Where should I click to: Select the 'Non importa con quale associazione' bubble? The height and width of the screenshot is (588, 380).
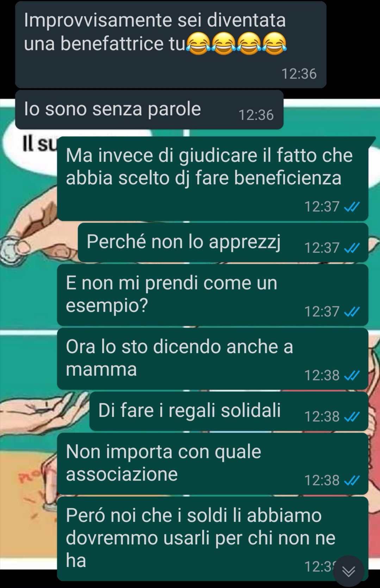213,464
